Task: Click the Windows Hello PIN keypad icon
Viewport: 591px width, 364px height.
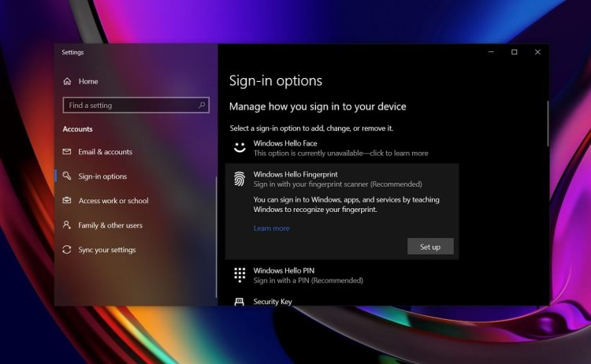Action: coord(240,275)
